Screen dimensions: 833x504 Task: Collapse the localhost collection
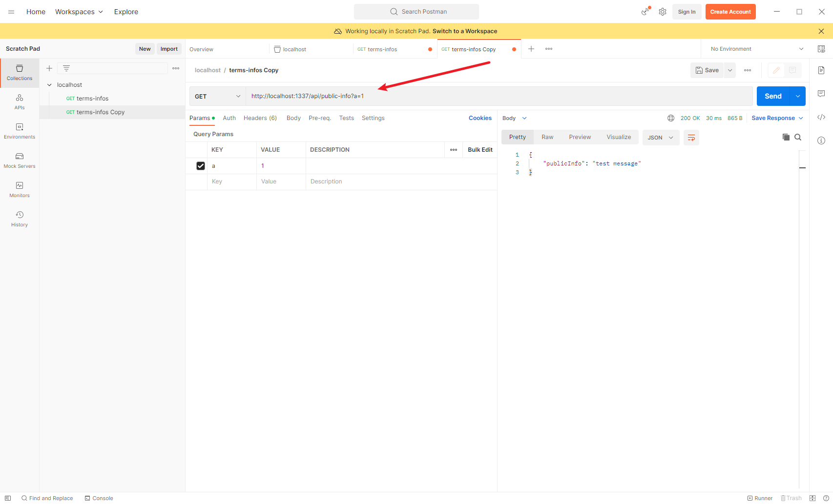click(49, 85)
